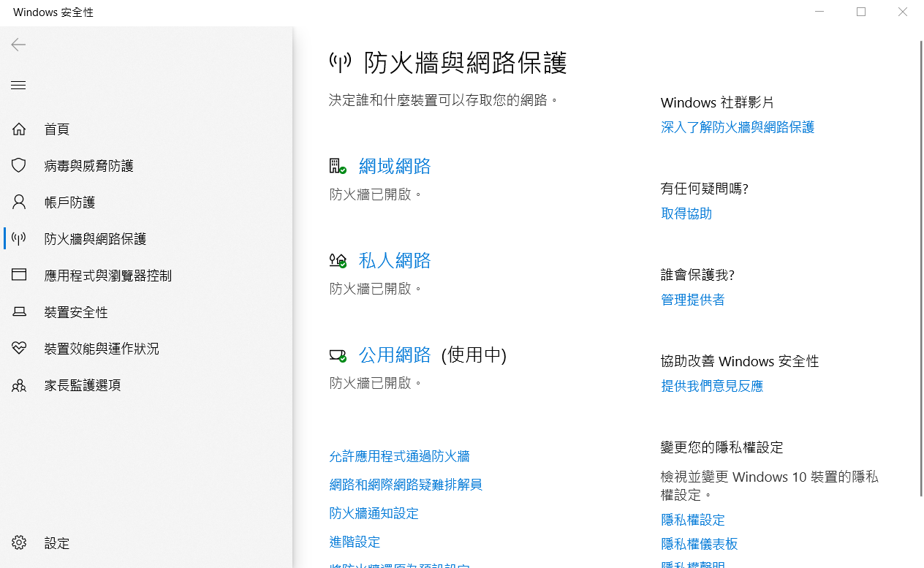Click the (使用中) label
Viewport: 924px width, 568px height.
[x=474, y=355]
